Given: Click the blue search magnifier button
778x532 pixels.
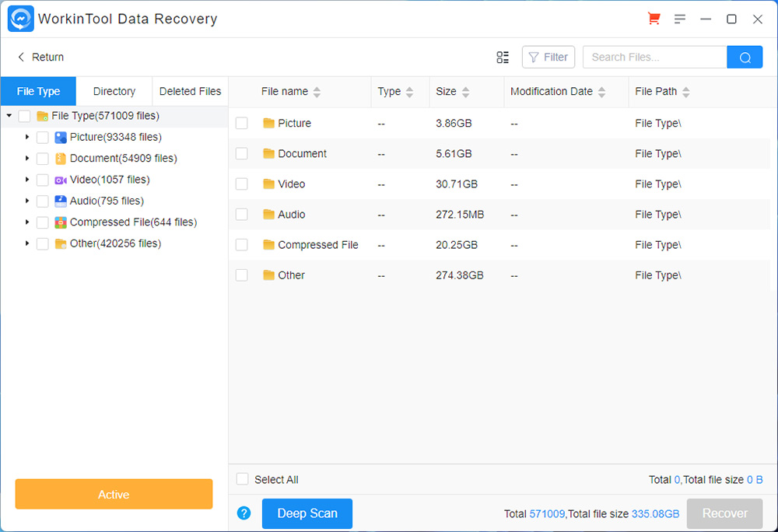Looking at the screenshot, I should click(745, 57).
